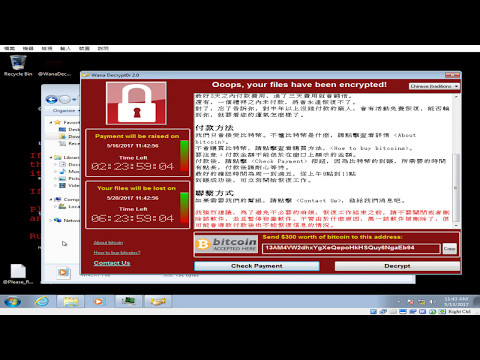
Task: Close the Wana Decrypt0r 2.0 window
Action: tap(452, 75)
